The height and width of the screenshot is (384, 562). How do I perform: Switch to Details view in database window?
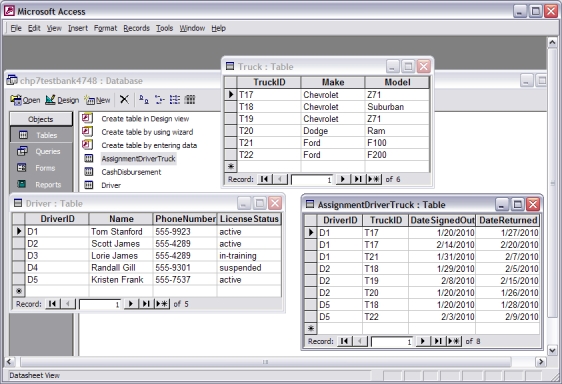(190, 99)
